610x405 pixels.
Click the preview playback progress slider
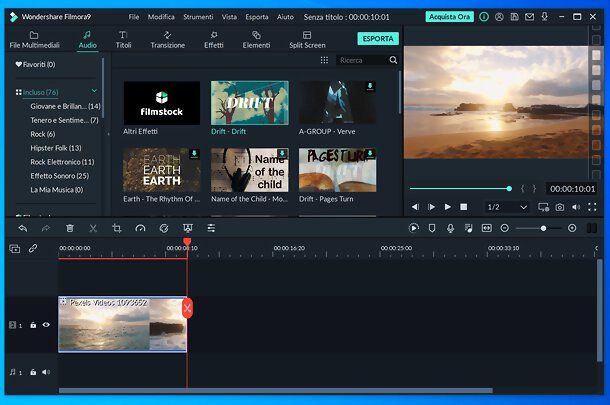pyautogui.click(x=461, y=189)
